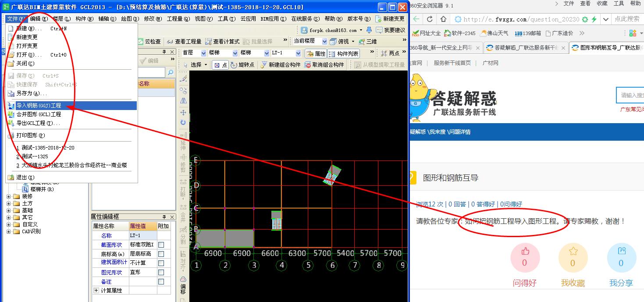Open the 当前楼层 dropdown

tap(324, 41)
